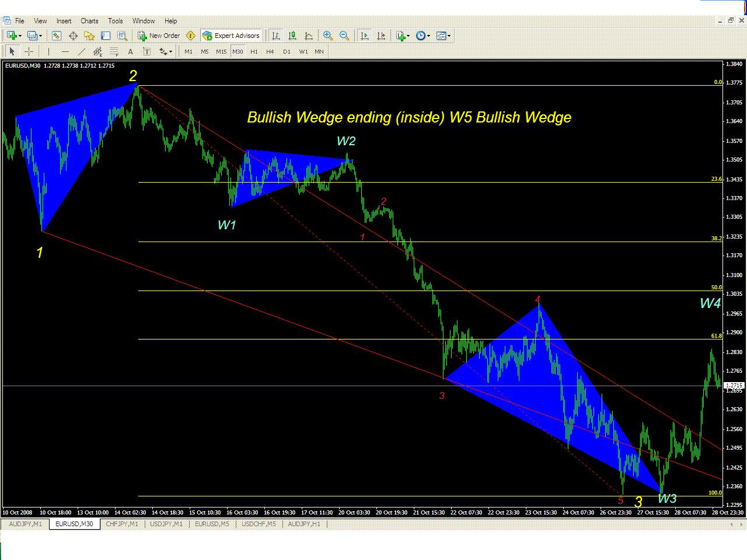
Task: Select the horizontal line tool
Action: pyautogui.click(x=65, y=51)
